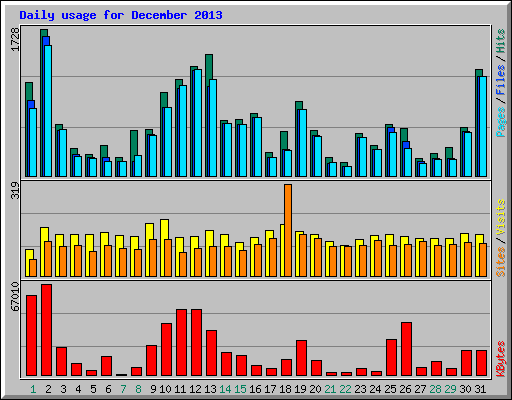This screenshot has height=400, width=512.
Task: Click day label '11' on x-axis
Action: pyautogui.click(x=180, y=389)
